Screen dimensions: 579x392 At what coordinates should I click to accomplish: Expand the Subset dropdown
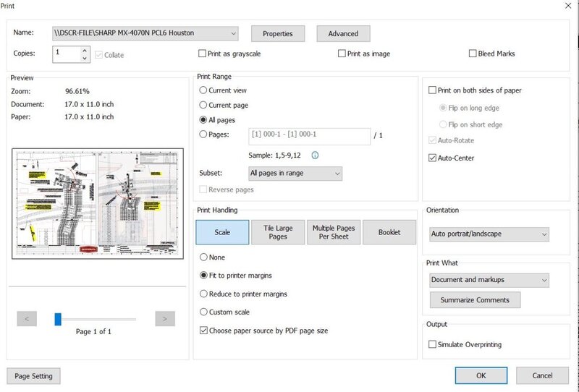coord(294,174)
